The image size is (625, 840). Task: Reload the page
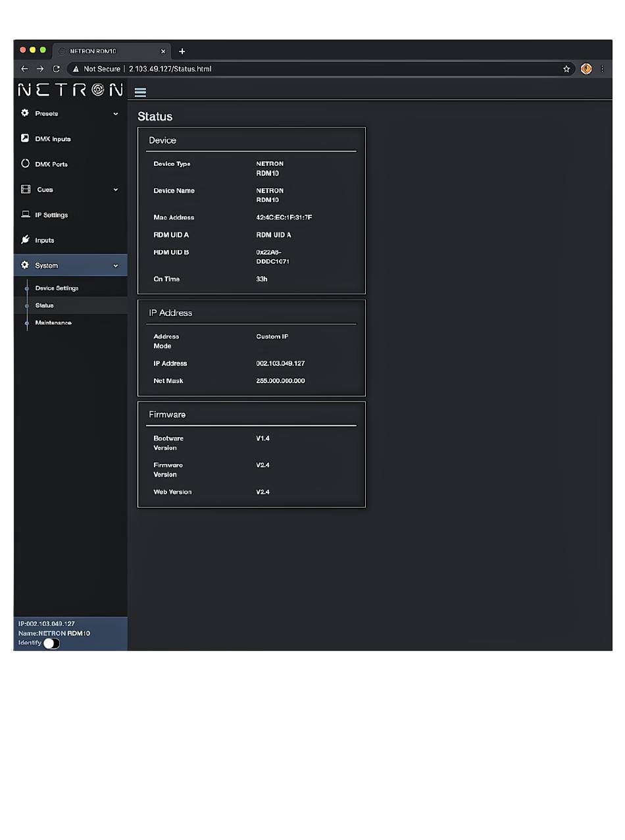click(57, 68)
